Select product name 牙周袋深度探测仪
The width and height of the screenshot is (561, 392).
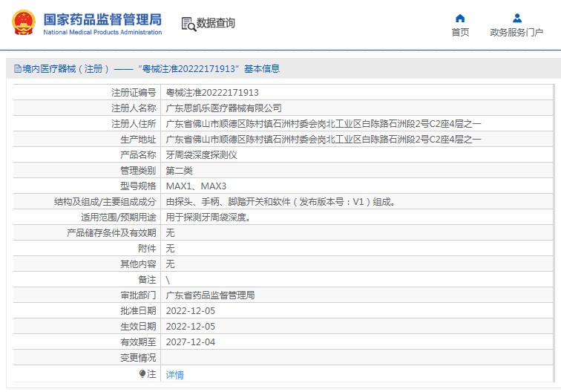point(201,155)
